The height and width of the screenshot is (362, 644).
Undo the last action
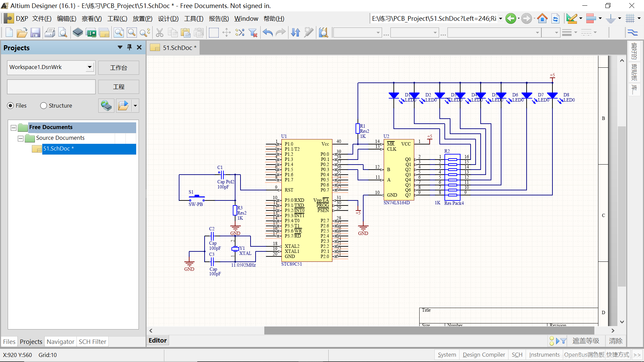tap(268, 33)
